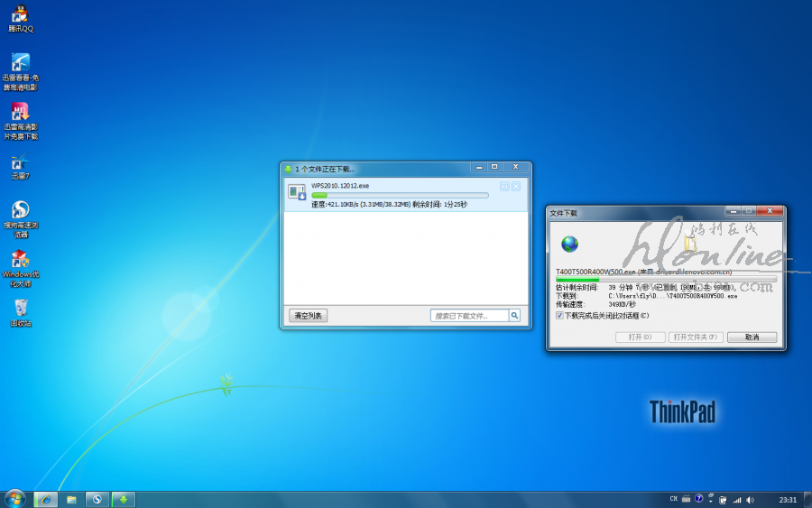Click the 清空列表 button
812x508 pixels.
pos(309,316)
